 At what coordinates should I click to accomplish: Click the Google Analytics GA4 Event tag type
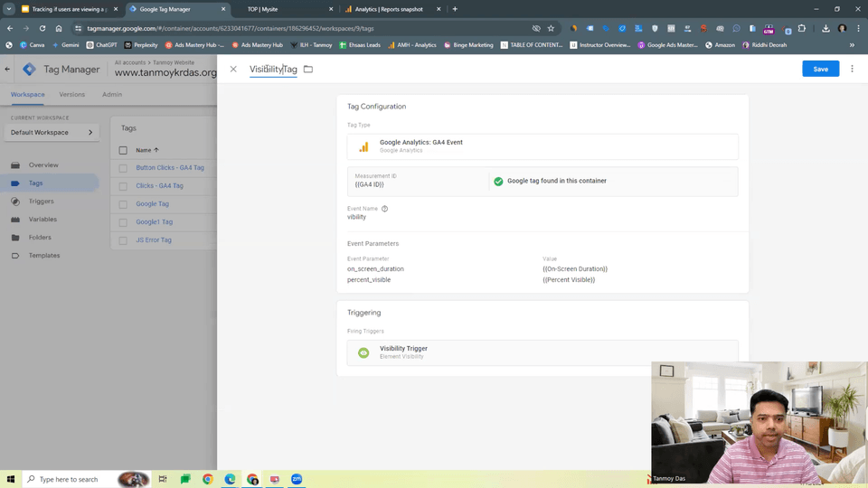point(542,146)
